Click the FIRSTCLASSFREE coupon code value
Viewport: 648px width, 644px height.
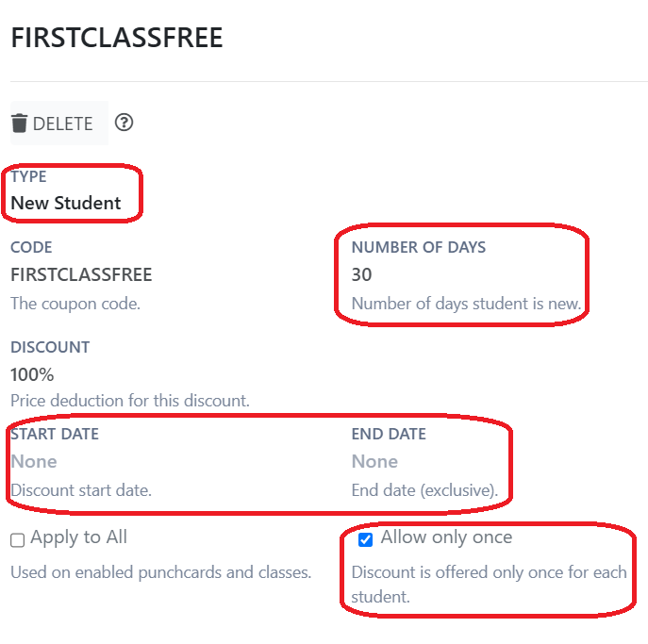coord(81,274)
